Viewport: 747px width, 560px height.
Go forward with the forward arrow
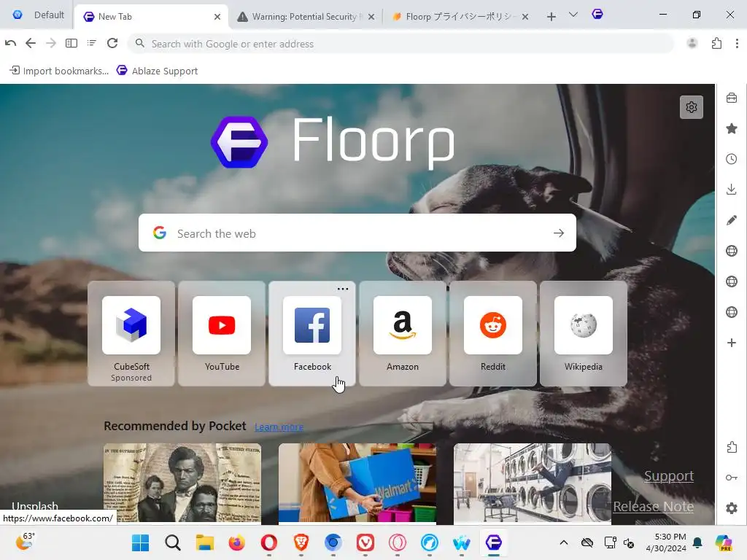coord(50,43)
